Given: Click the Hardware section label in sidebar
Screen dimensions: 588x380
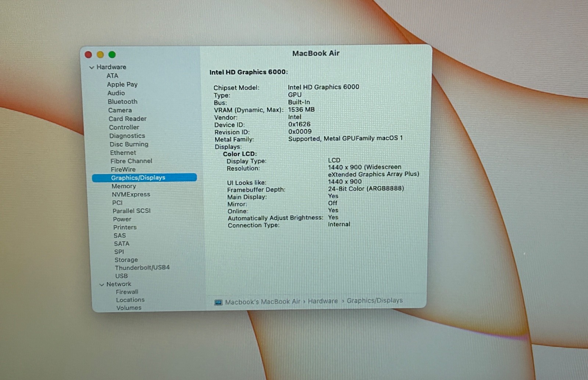Looking at the screenshot, I should click(111, 67).
